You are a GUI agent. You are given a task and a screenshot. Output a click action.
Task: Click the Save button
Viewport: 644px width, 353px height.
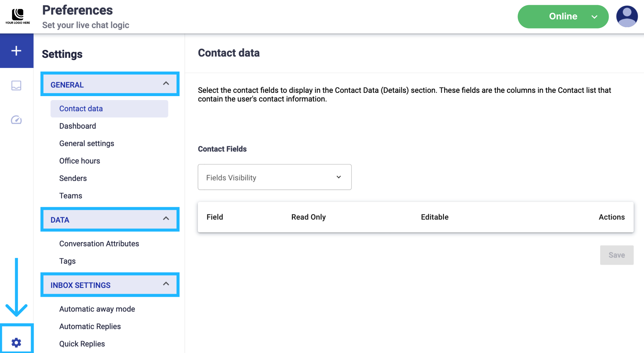(616, 255)
